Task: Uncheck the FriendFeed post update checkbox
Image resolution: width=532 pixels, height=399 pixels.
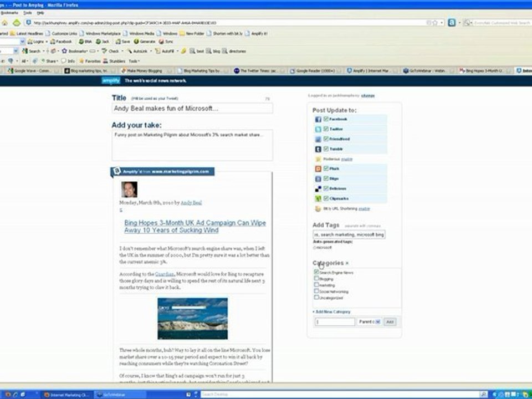Action: tap(326, 139)
